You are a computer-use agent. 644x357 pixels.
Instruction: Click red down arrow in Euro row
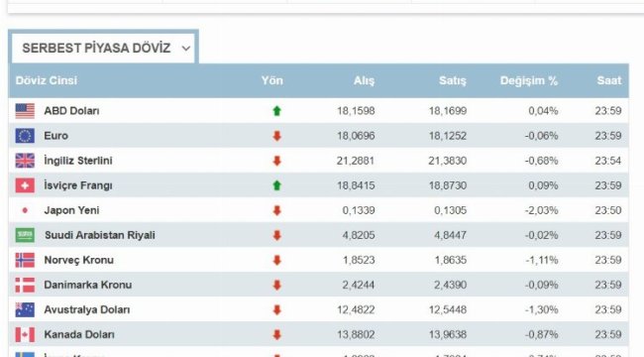click(x=276, y=136)
